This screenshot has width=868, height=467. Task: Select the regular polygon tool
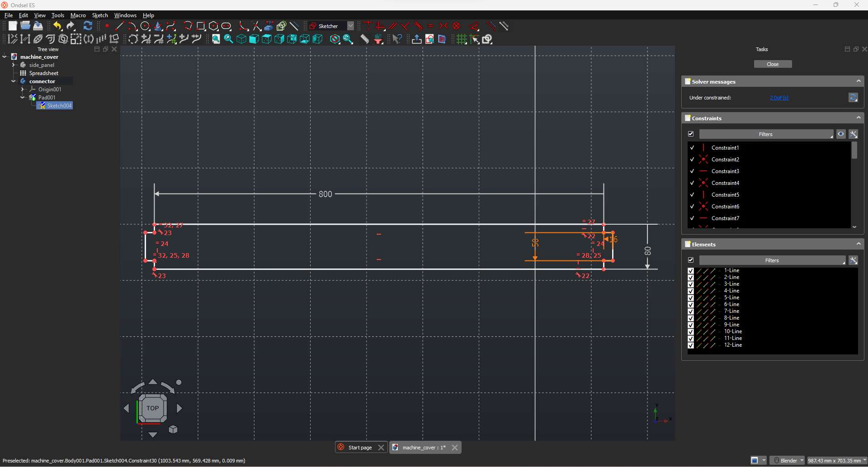pos(214,26)
